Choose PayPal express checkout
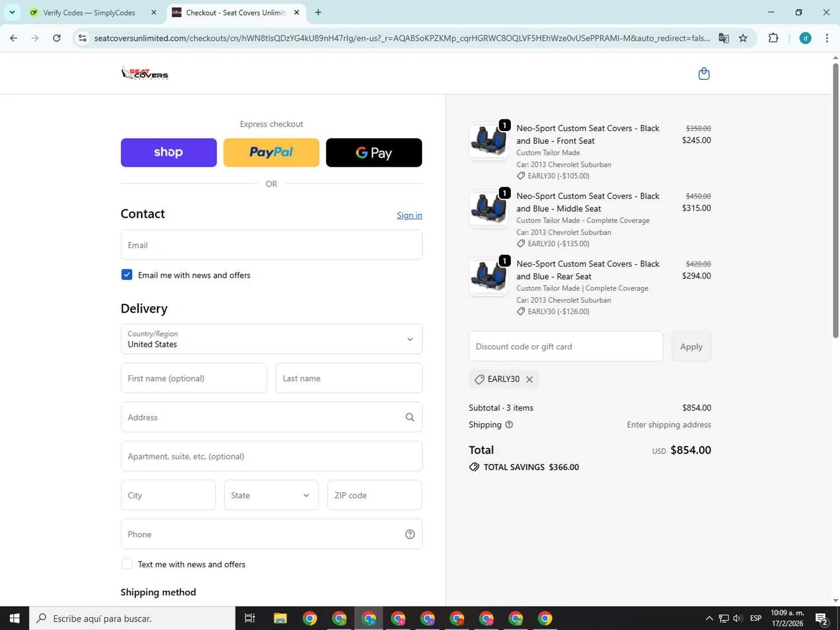Image resolution: width=840 pixels, height=630 pixels. pos(271,152)
